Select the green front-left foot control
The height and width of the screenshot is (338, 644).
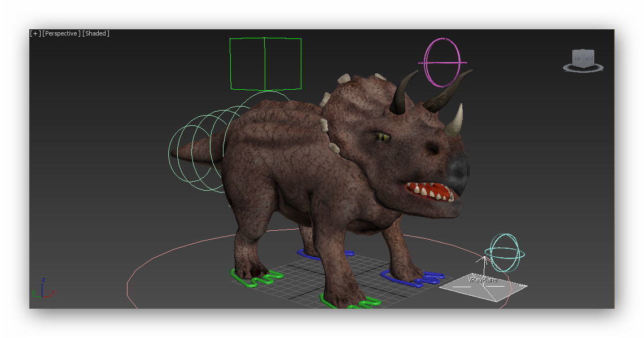[256, 278]
